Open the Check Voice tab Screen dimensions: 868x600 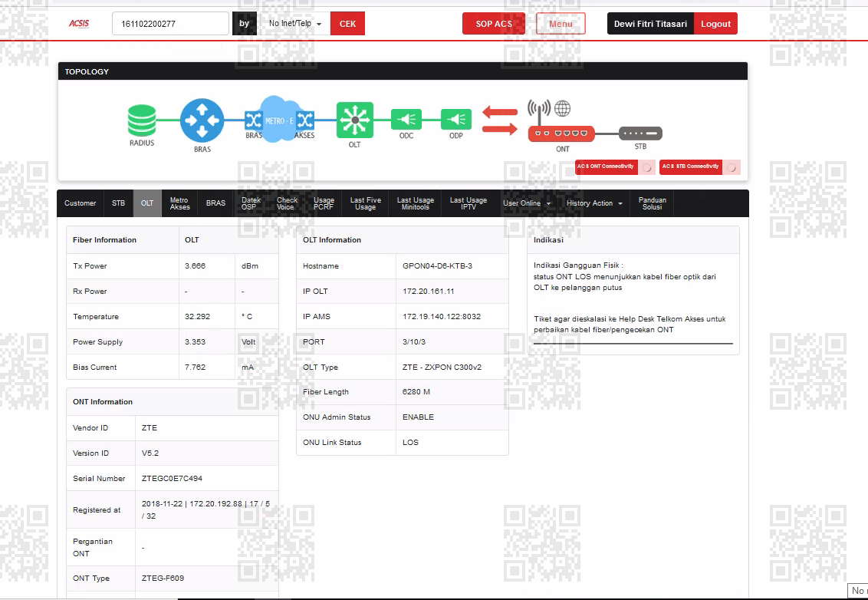287,203
